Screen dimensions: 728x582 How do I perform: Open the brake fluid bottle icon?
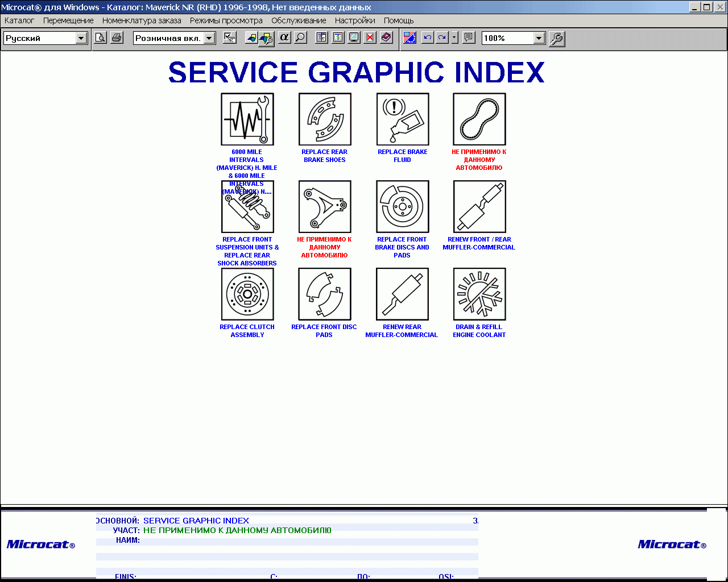click(x=403, y=119)
